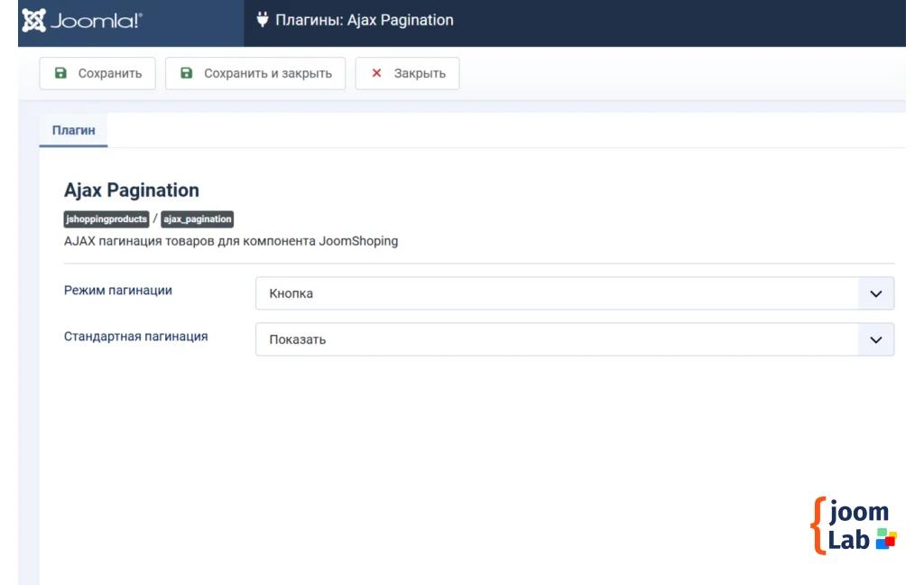Viewport: 924px width, 585px height.
Task: Click the Закрыть button label
Action: click(420, 74)
